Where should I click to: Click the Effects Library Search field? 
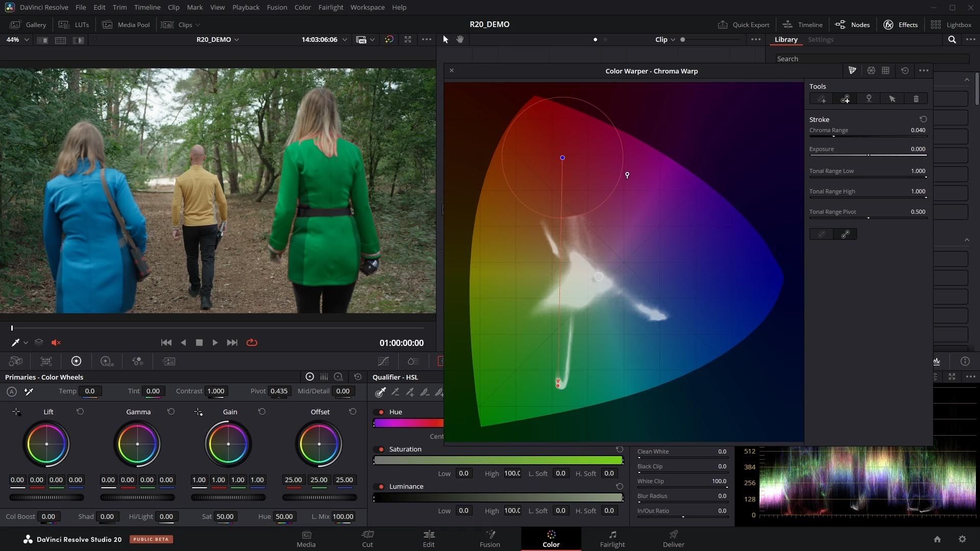click(x=872, y=59)
